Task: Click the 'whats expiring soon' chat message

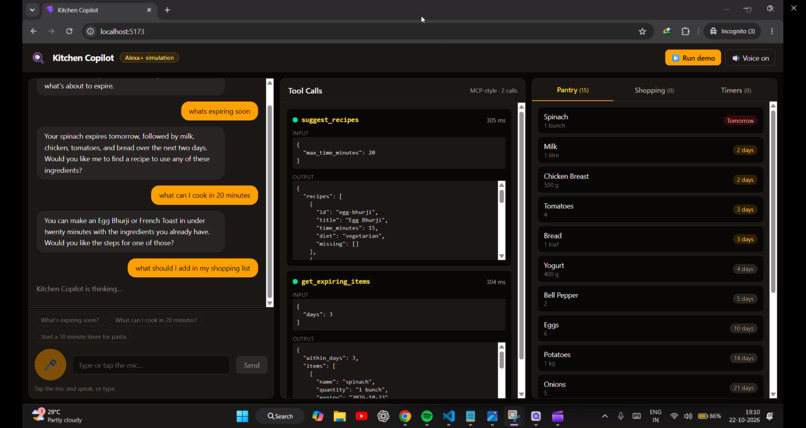Action: (x=219, y=111)
